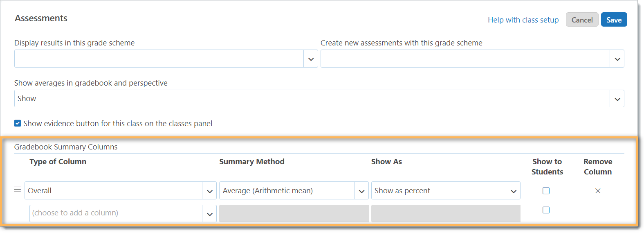Viewport: 644px width, 233px height.
Task: Tick Show to Students checkbox in new column row
Action: pos(546,210)
